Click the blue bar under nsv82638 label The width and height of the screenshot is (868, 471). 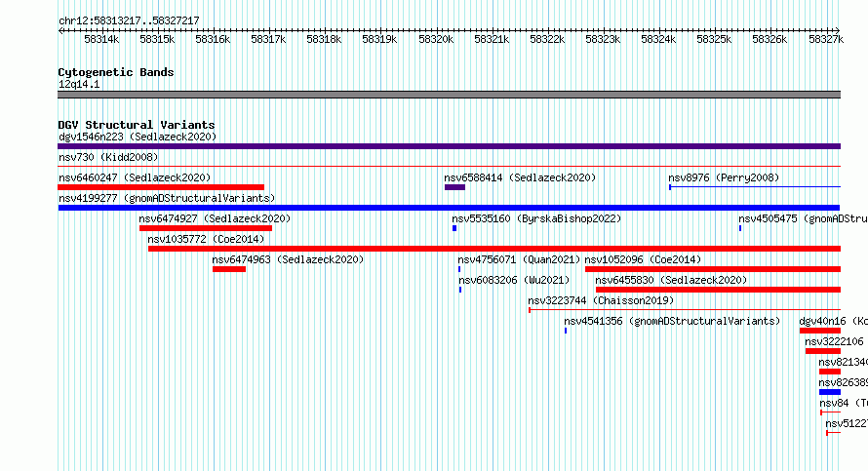[830, 392]
